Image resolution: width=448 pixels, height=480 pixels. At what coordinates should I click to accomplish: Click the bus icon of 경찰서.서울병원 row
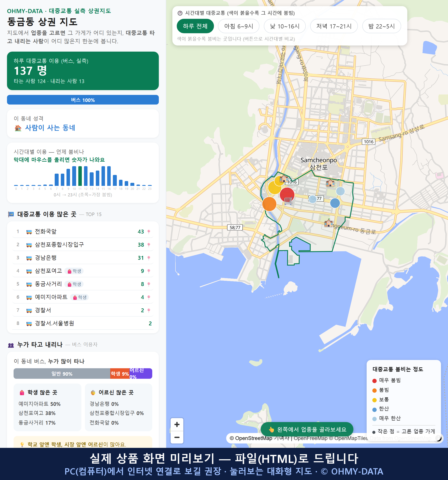click(x=29, y=324)
